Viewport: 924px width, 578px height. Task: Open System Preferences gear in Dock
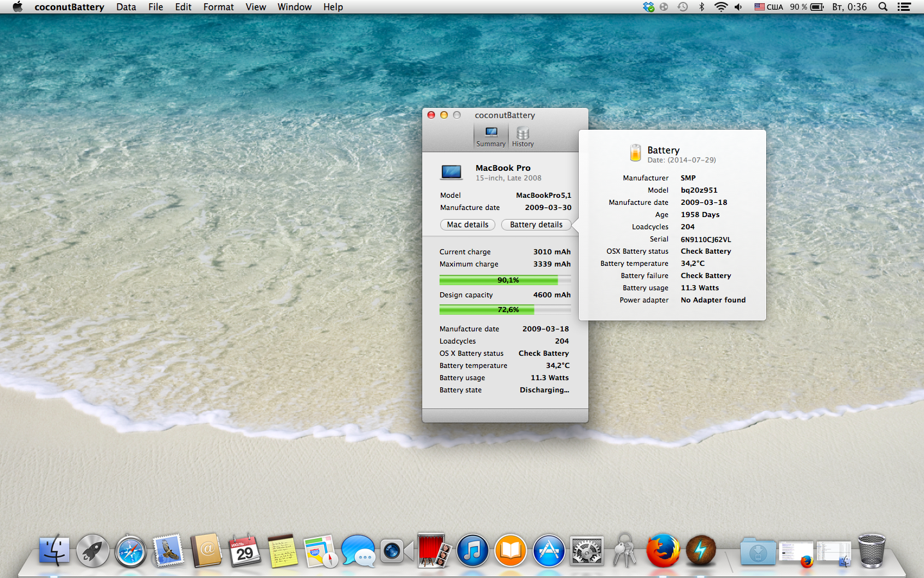[x=586, y=550]
